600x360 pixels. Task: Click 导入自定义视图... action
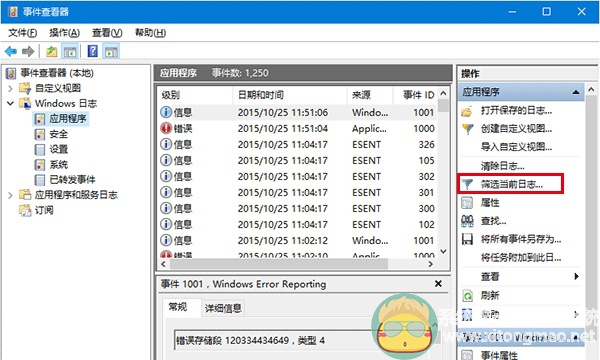[x=516, y=147]
